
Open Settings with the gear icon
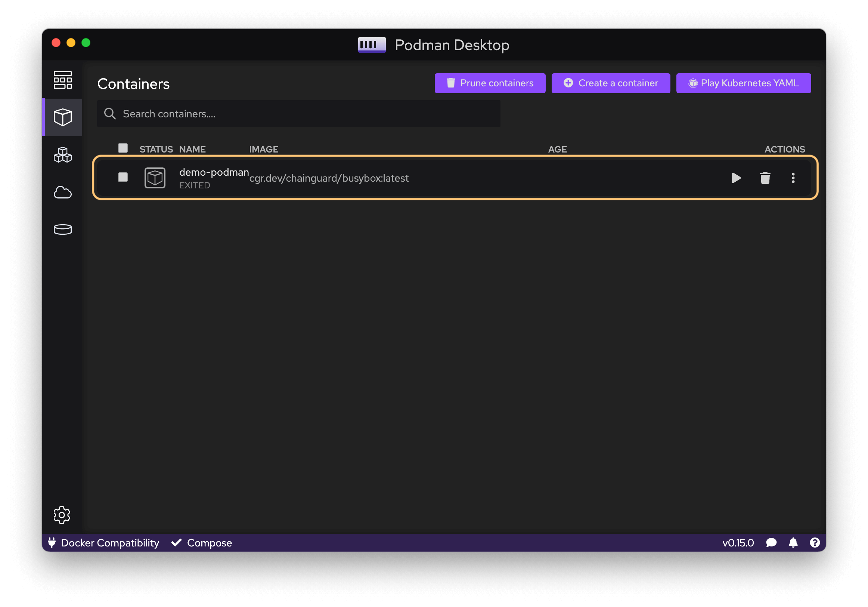tap(62, 515)
